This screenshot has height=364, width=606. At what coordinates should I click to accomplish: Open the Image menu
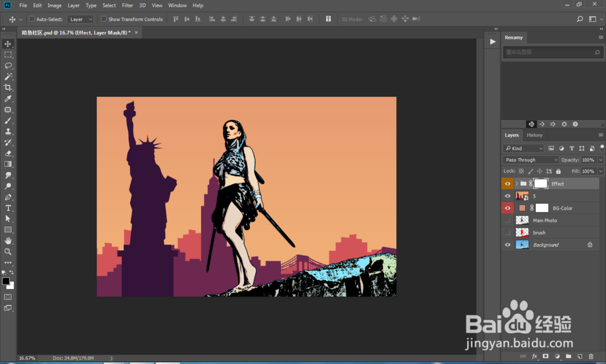pos(55,5)
